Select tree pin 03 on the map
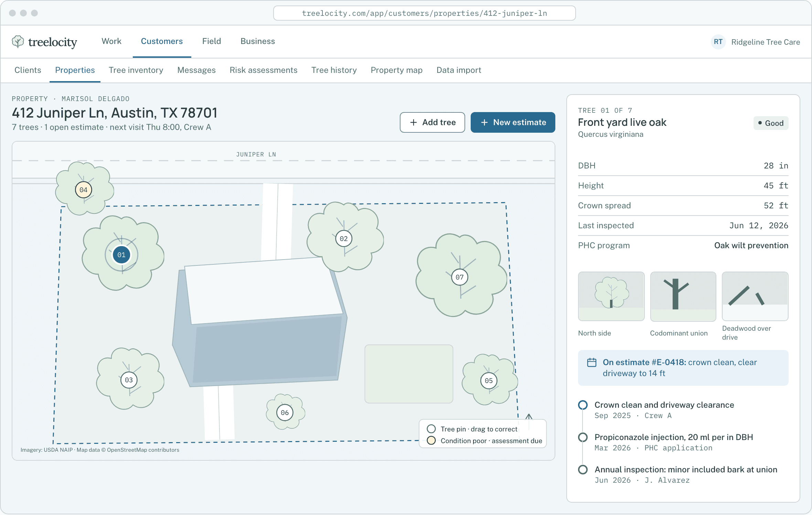The image size is (812, 515). [x=129, y=380]
